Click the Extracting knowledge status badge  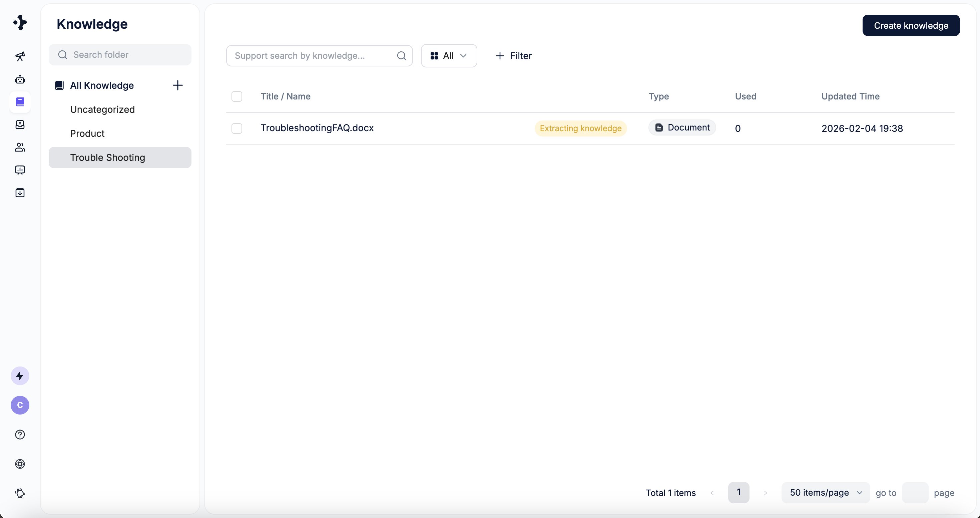[x=580, y=128]
